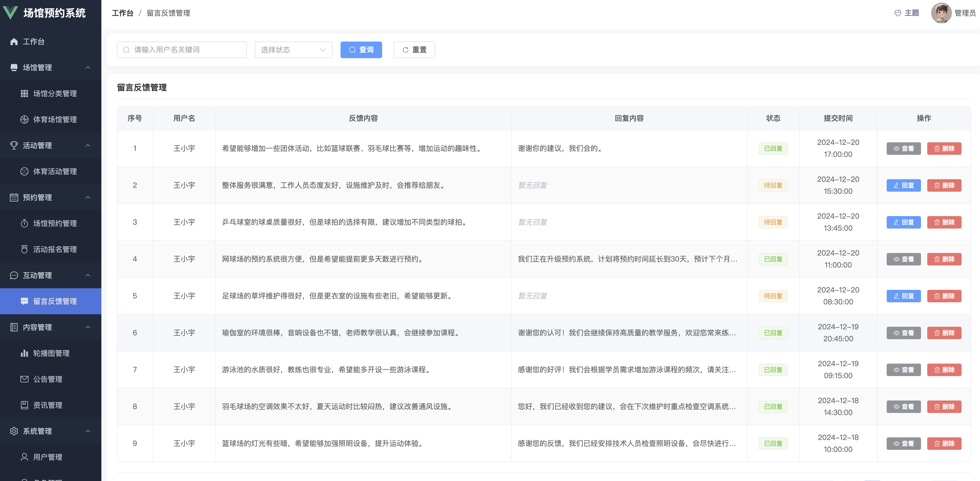
Task: Open 场馆预约管理 sidebar entry
Action: tap(55, 223)
